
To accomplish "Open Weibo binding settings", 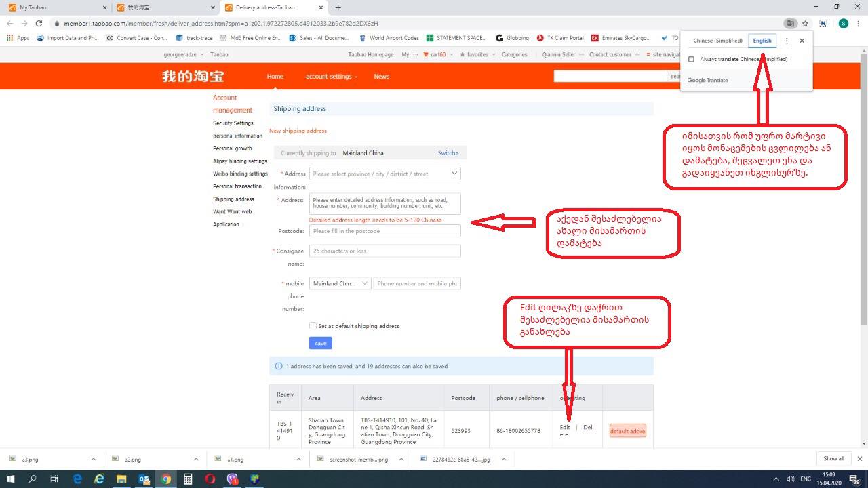I will coord(240,174).
